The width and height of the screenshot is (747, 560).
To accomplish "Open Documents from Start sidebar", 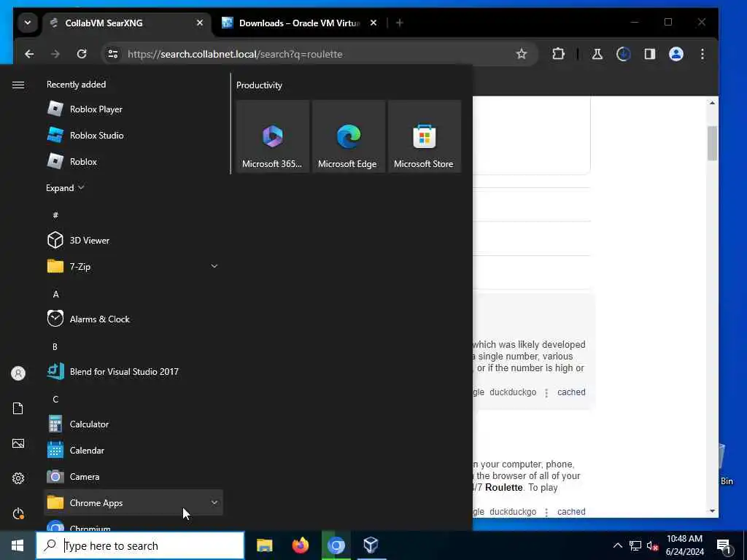I will (18, 408).
